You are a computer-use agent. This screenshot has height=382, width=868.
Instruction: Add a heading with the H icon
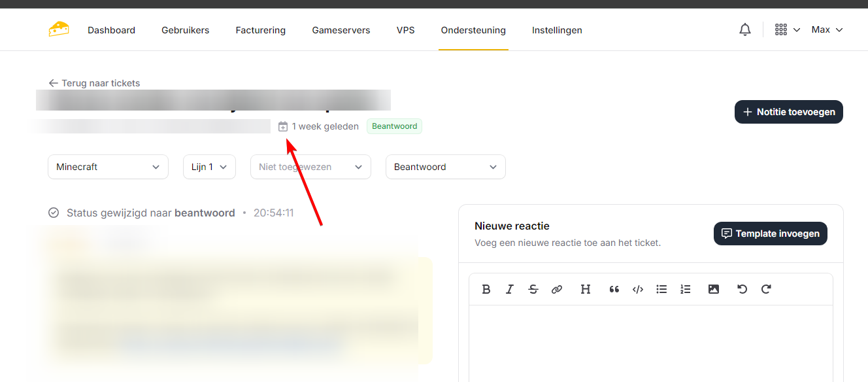tap(586, 289)
